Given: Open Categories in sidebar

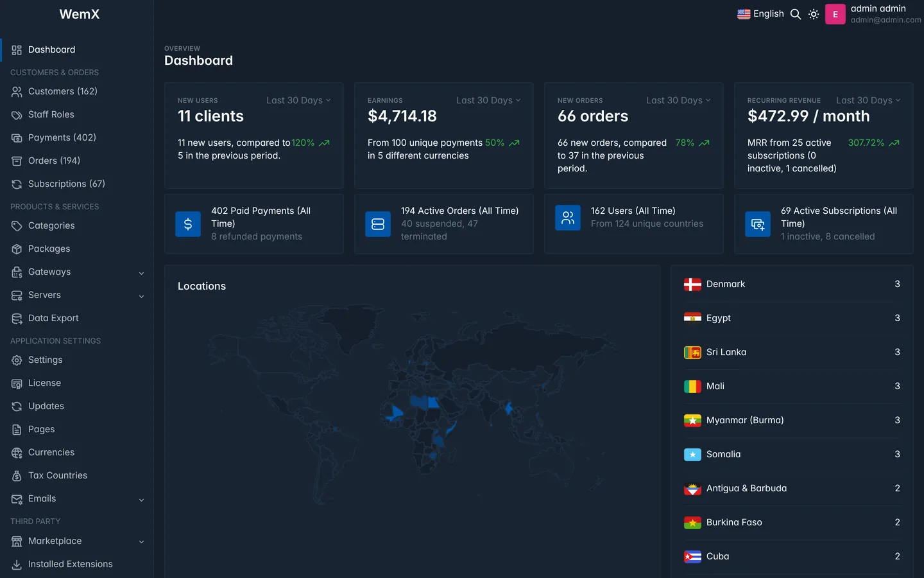Looking at the screenshot, I should click(77, 225).
